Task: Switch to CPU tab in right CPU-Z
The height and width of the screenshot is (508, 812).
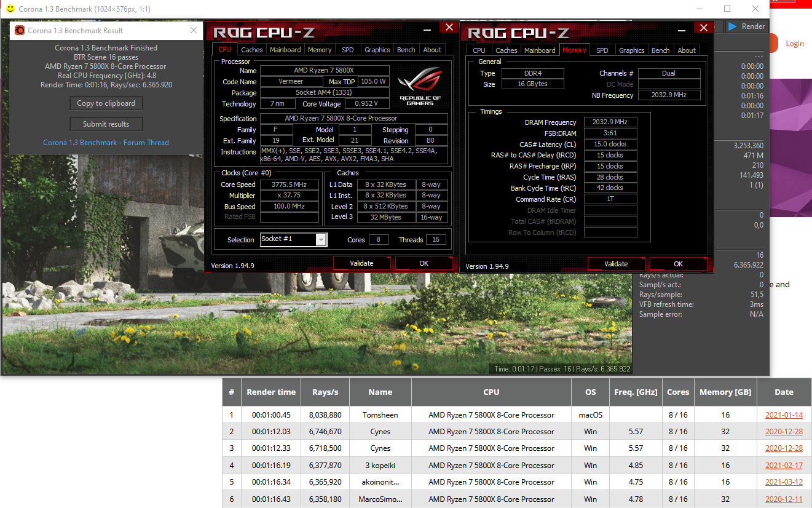Action: (x=479, y=50)
